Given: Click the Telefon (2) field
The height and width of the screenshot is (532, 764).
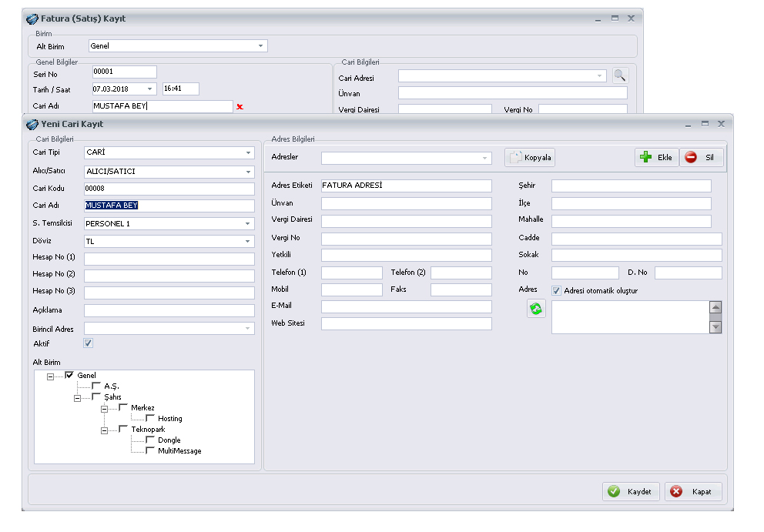Looking at the screenshot, I should (461, 273).
